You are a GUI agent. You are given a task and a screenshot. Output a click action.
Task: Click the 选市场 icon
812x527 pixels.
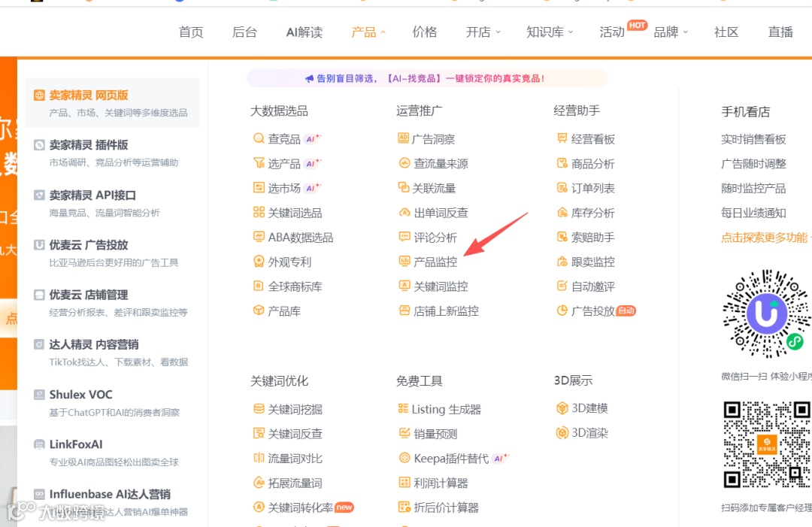coord(259,187)
